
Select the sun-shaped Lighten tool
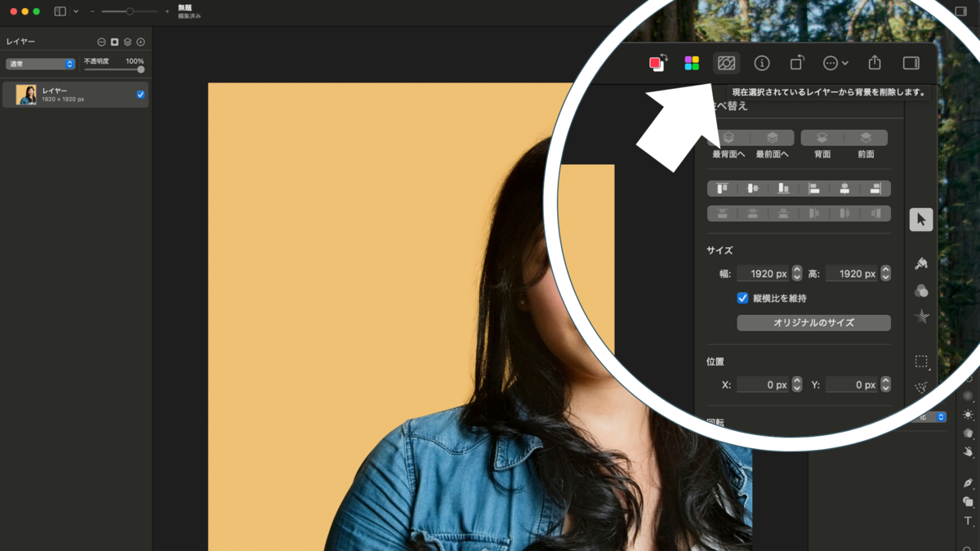(x=968, y=415)
